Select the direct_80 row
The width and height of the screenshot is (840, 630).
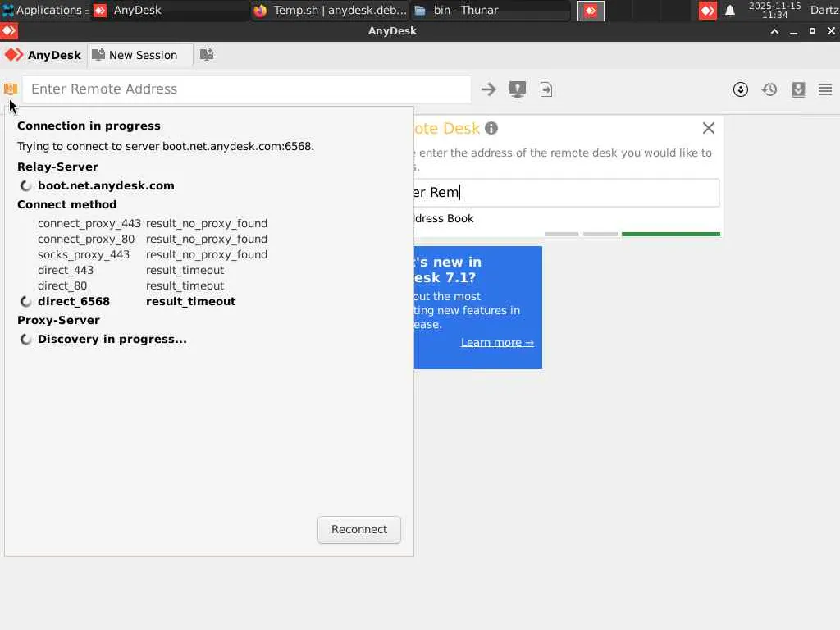tap(131, 285)
